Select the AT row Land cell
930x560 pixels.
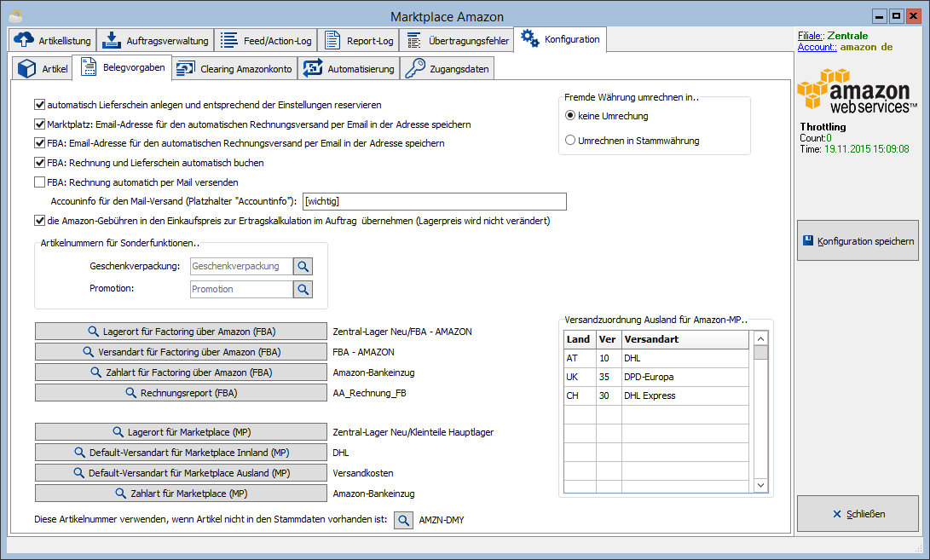580,358
